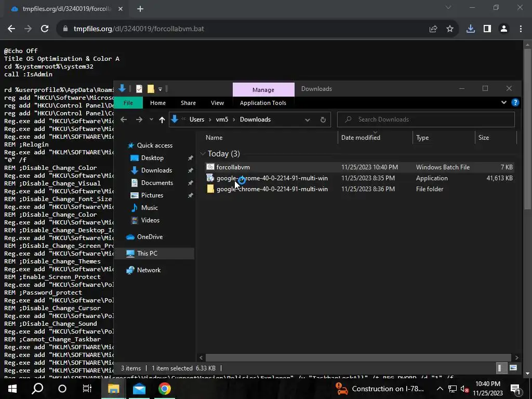Viewport: 532px width, 399px height.
Task: Open Explorer help question mark icon
Action: click(x=515, y=102)
